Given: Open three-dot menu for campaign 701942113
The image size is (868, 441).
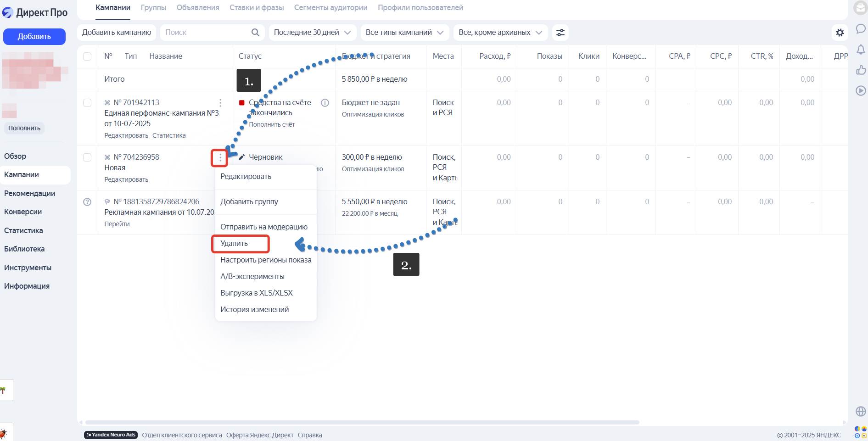Looking at the screenshot, I should click(220, 103).
